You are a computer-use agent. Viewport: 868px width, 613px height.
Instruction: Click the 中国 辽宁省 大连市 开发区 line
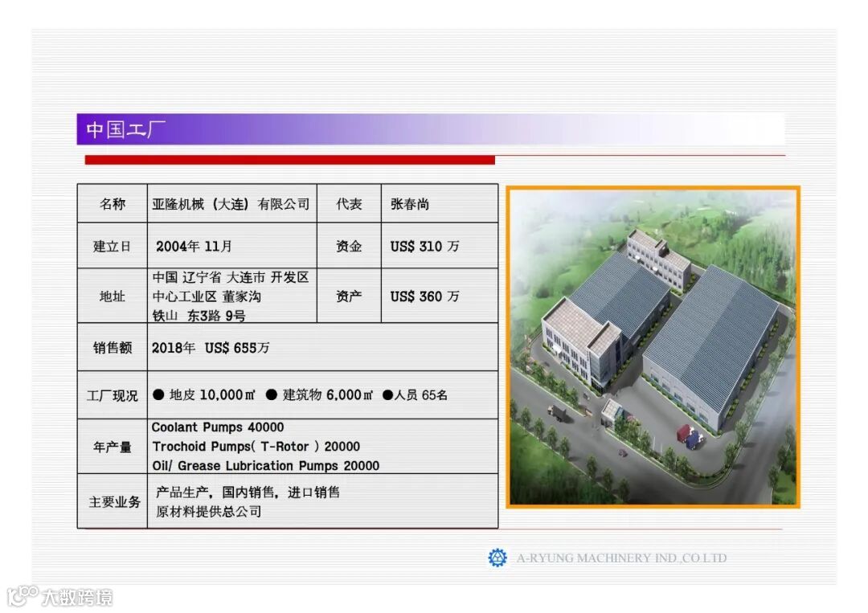tap(231, 277)
